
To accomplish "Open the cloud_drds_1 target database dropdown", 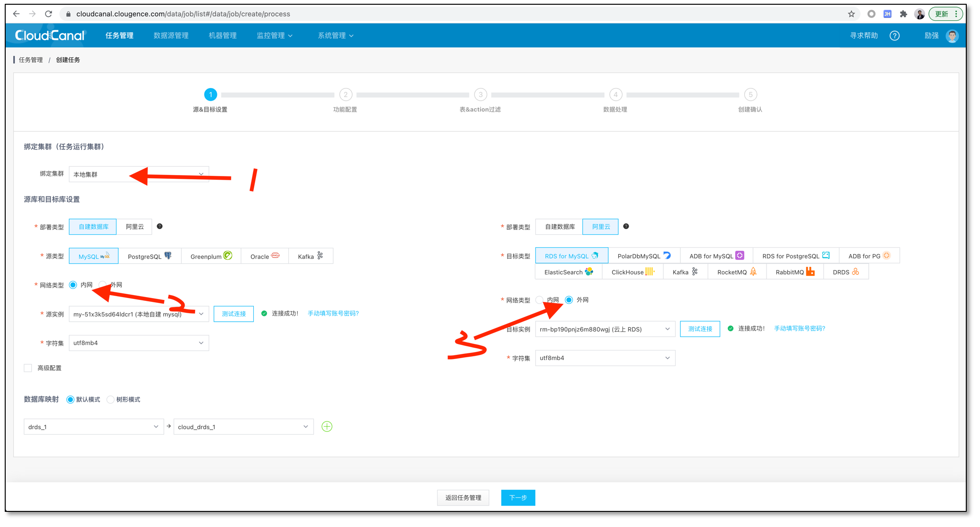I will click(243, 427).
